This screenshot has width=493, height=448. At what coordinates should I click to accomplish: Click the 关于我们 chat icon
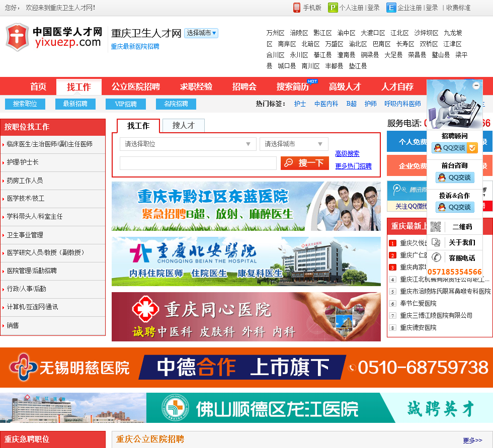(x=436, y=242)
